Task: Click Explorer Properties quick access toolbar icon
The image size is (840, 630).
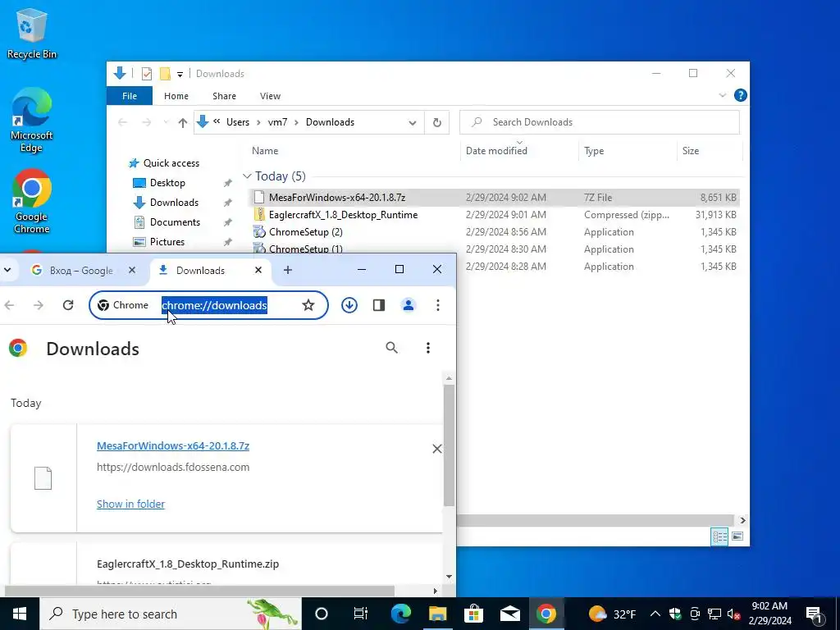Action: pyautogui.click(x=146, y=74)
